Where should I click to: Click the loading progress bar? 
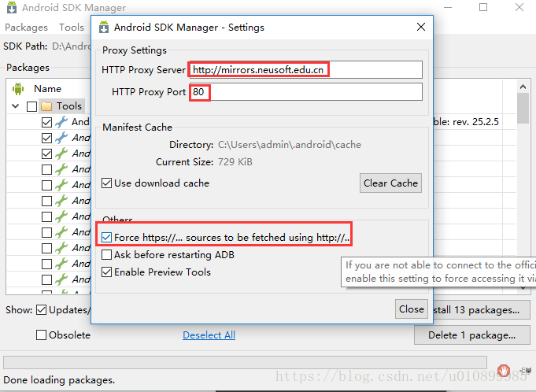point(245,362)
